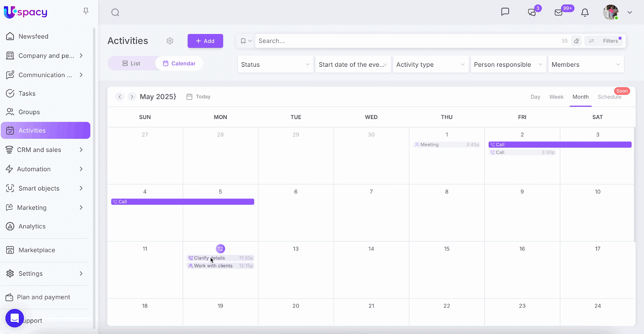This screenshot has width=644, height=334.
Task: Jump to Today in the calendar
Action: click(x=199, y=97)
